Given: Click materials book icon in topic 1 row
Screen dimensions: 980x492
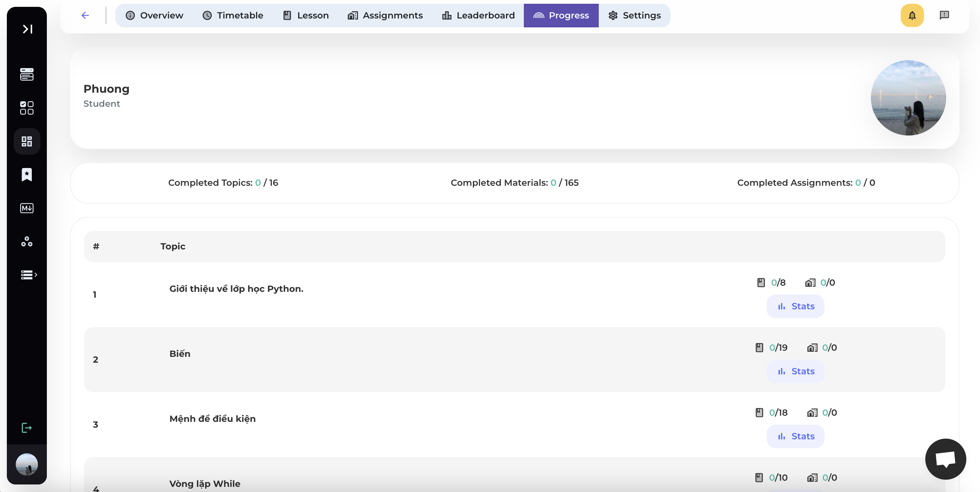Looking at the screenshot, I should pos(761,283).
